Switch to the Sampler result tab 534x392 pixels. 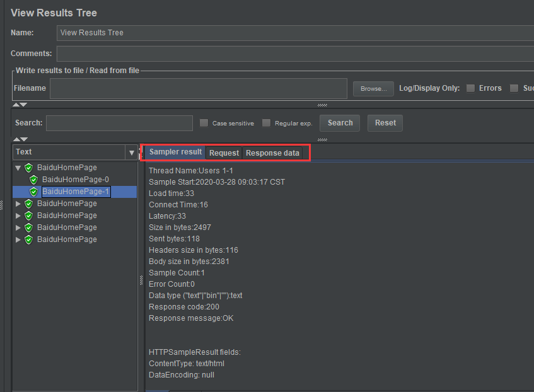pos(175,152)
